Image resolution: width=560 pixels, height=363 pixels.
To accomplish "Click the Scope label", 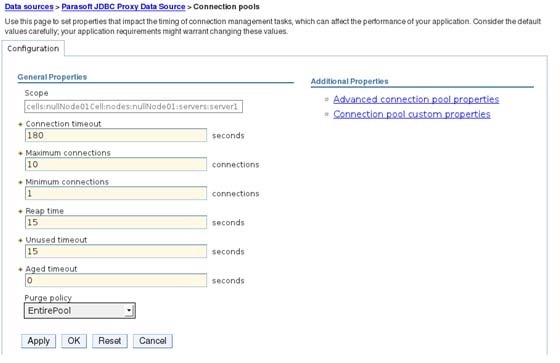I will [36, 93].
